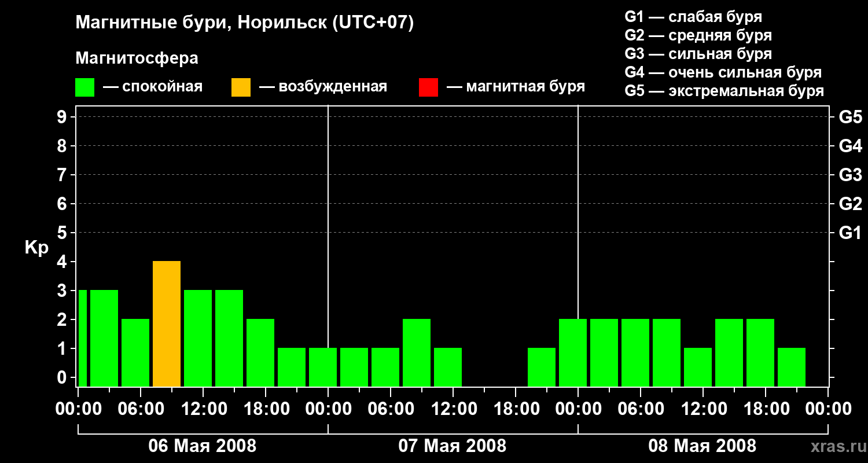This screenshot has width=868, height=463.
Task: Click 'G5 — экстремальная буря' legend line
Action: point(724,91)
